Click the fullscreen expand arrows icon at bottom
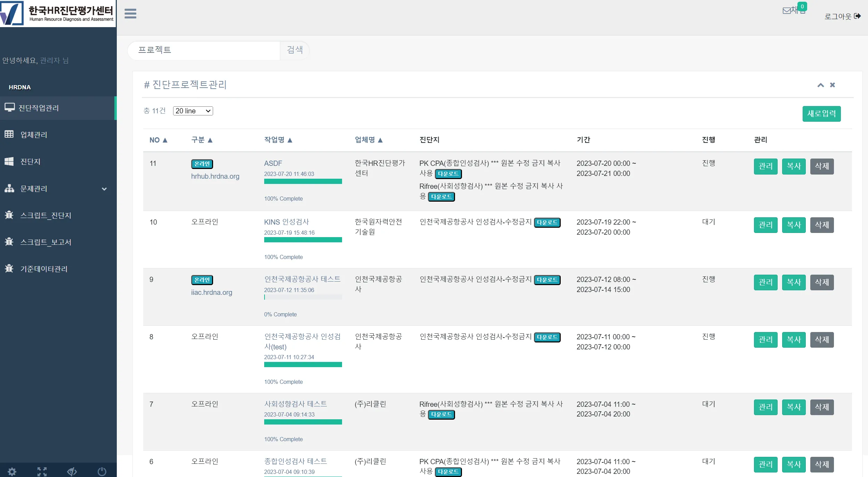Screen dimensions: 868x477 click(42, 471)
